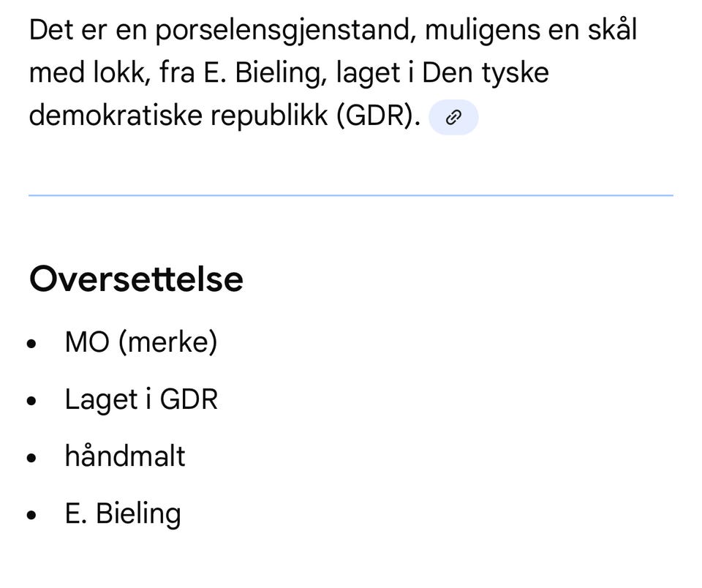This screenshot has width=702, height=588.
Task: Click the 'håndmalt' list entry
Action: click(125, 456)
